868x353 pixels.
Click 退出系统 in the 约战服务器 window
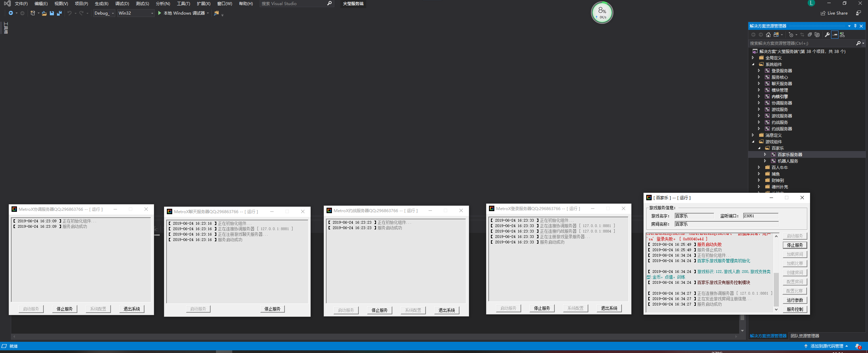(447, 310)
